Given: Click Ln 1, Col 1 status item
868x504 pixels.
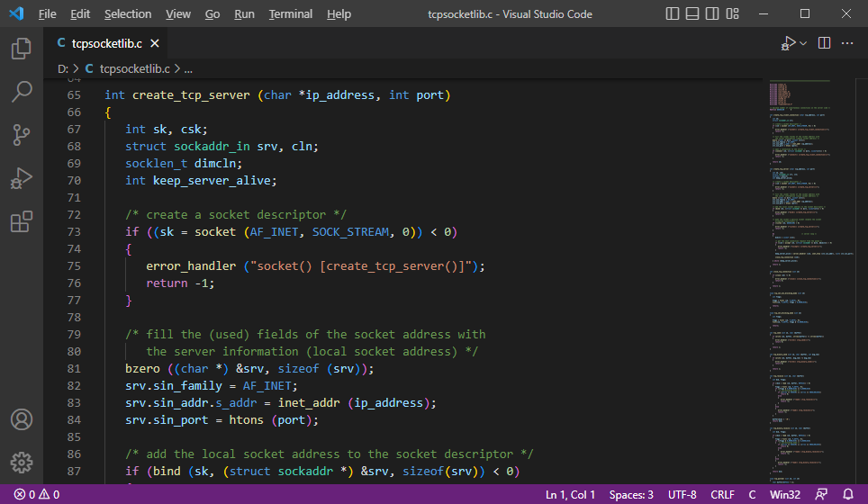Looking at the screenshot, I should (x=570, y=495).
